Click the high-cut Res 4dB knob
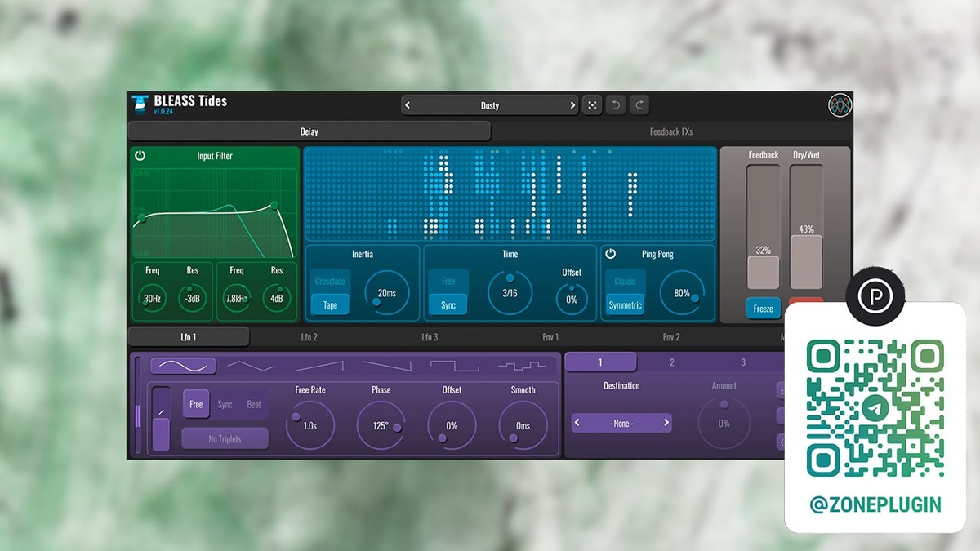 pos(277,298)
